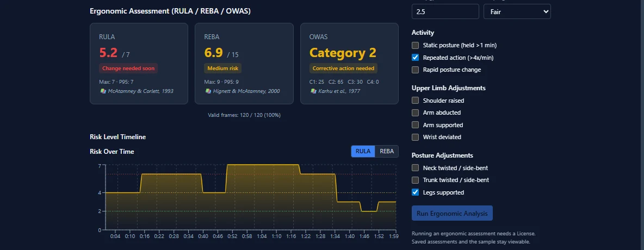Click the load input field showing 2.5
The height and width of the screenshot is (250, 644).
(x=445, y=11)
